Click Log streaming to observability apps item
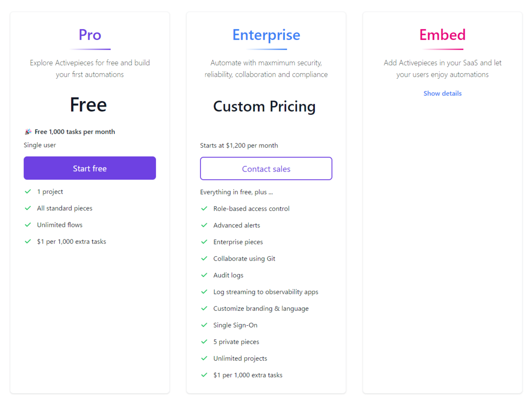This screenshot has width=532, height=406. coord(266,292)
